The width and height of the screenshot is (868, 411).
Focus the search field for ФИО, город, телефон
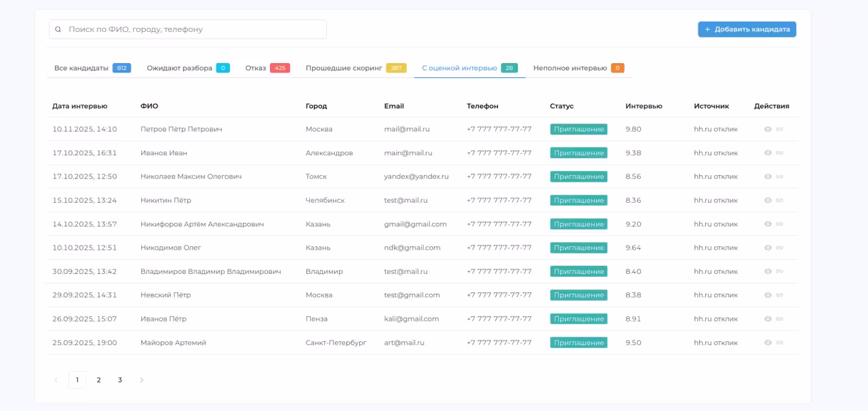[x=193, y=29]
